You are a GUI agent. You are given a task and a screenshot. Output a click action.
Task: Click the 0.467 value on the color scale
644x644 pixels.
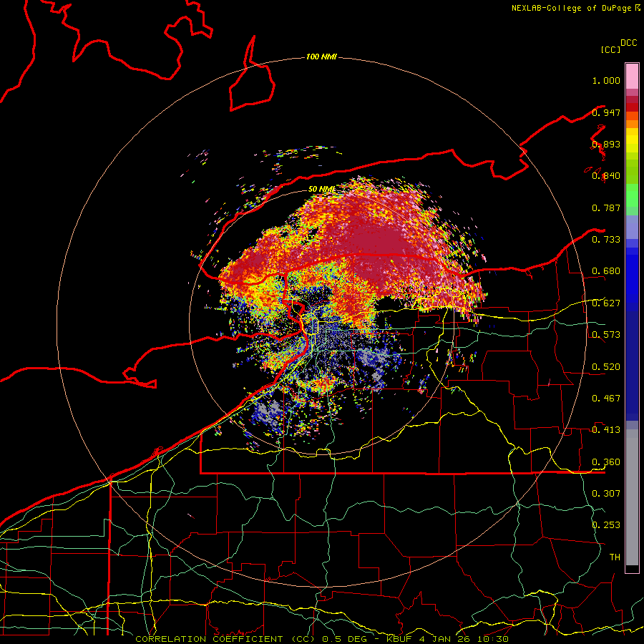pos(606,399)
